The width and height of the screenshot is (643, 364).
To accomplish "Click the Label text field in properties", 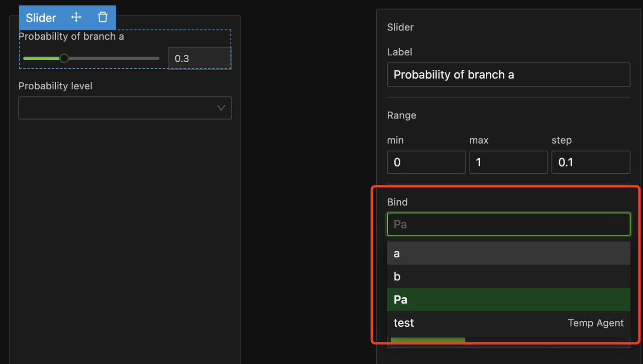I will tap(508, 75).
